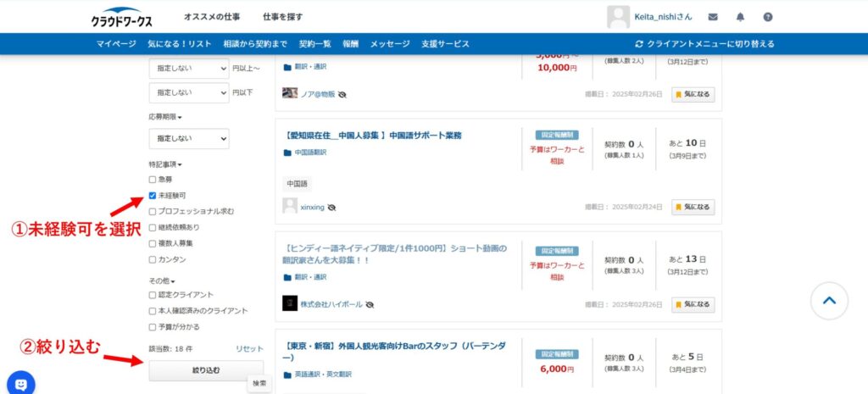Click the 中国語 tag

[x=298, y=183]
